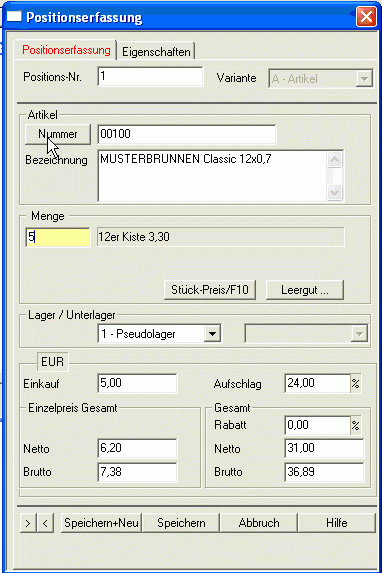The image size is (382, 573).
Task: Expand the Pseudolager Lager dropdown
Action: pos(212,334)
